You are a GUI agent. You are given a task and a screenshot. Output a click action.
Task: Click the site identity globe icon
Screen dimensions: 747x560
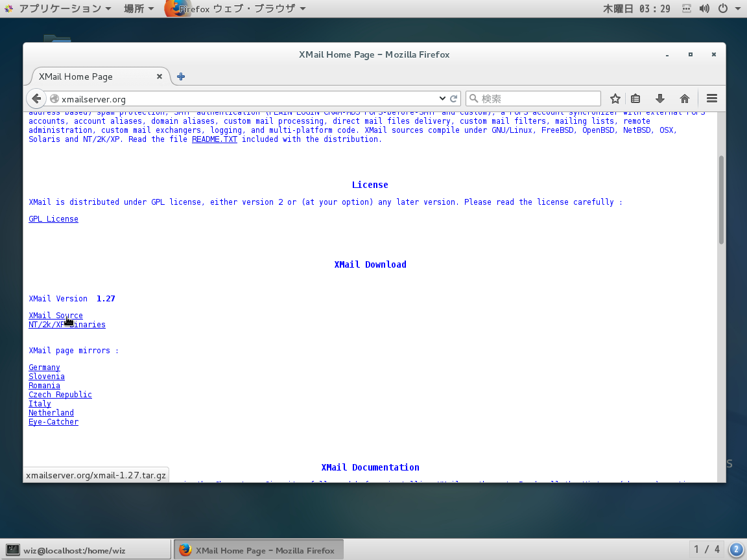[54, 99]
